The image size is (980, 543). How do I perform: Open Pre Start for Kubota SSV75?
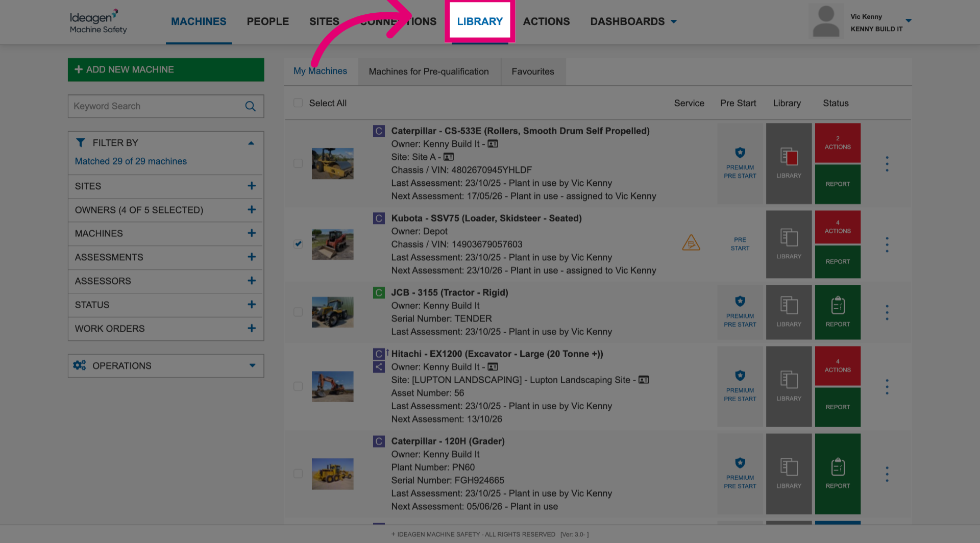pyautogui.click(x=740, y=244)
